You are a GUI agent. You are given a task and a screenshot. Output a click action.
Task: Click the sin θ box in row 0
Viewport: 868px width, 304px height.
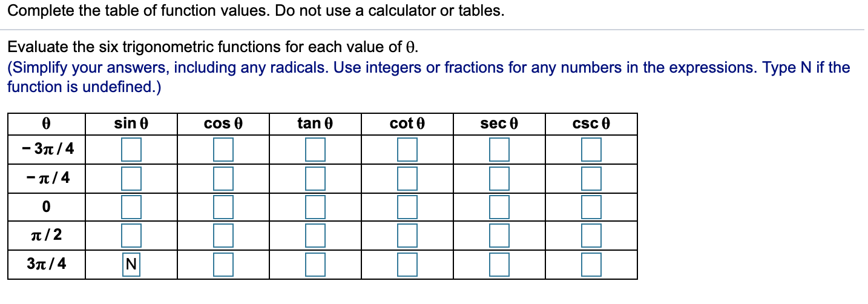tap(131, 207)
